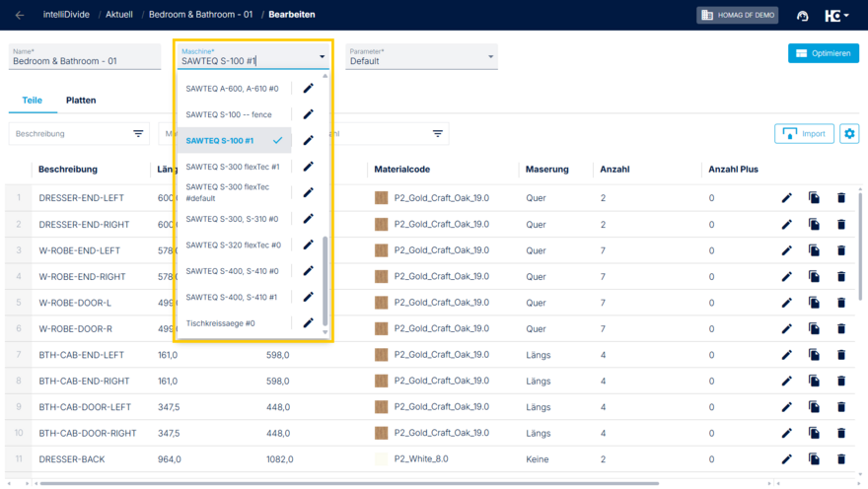
Task: Pick white material swatch for DRESSER-BACK
Action: [381, 459]
